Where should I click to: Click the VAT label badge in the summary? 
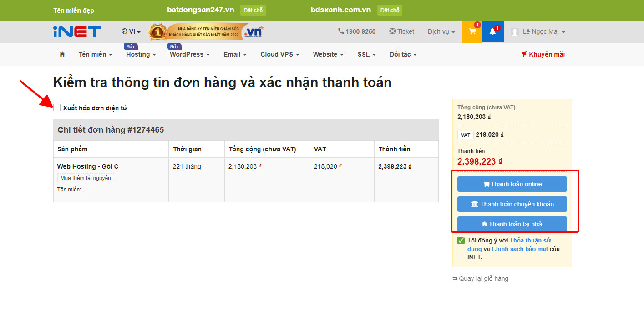(466, 135)
